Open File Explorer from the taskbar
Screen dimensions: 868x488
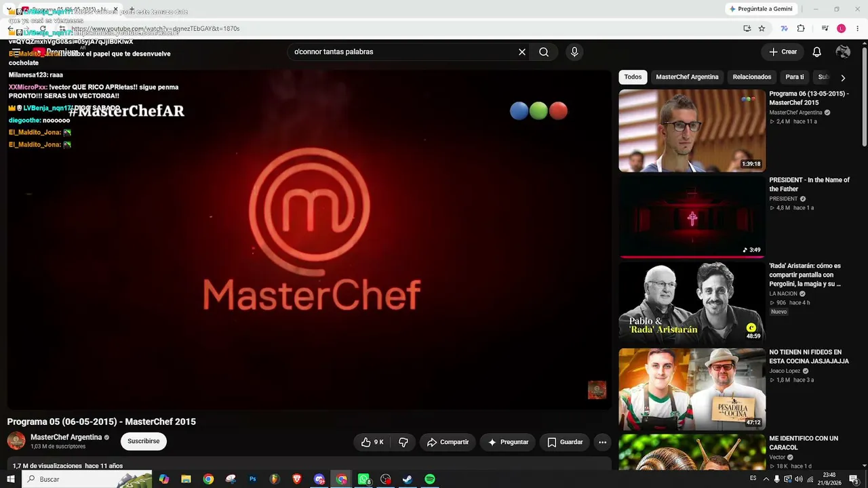click(186, 479)
